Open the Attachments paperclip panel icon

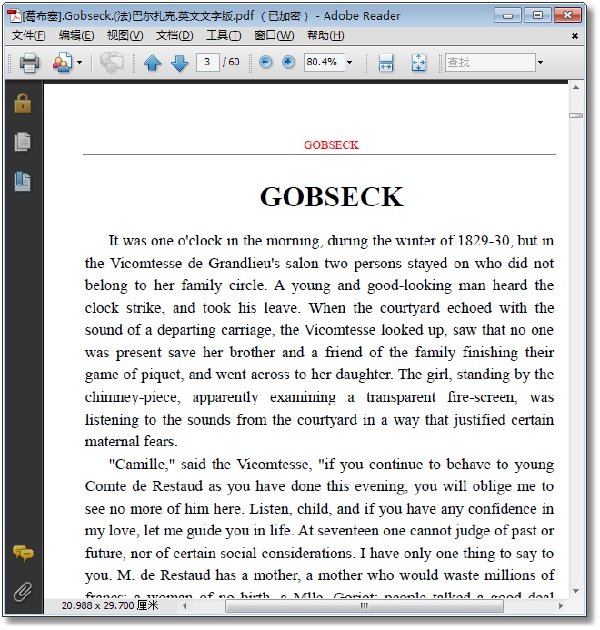23,592
